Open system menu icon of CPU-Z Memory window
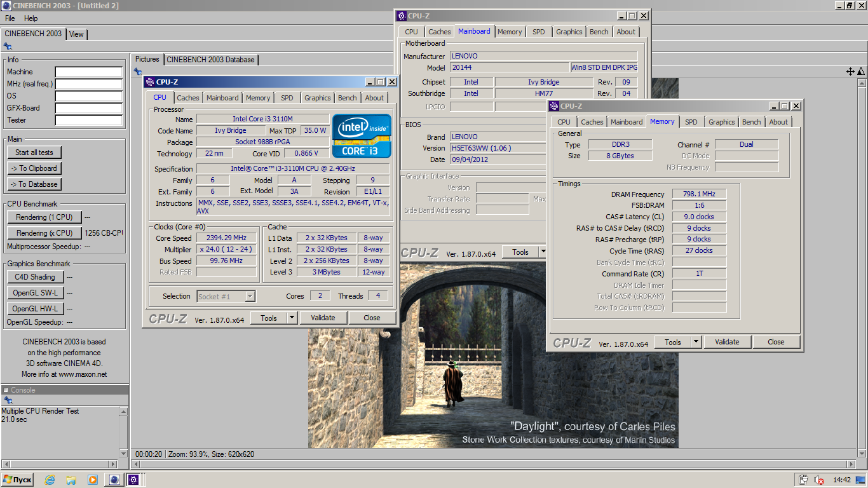The width and height of the screenshot is (868, 488). click(553, 106)
